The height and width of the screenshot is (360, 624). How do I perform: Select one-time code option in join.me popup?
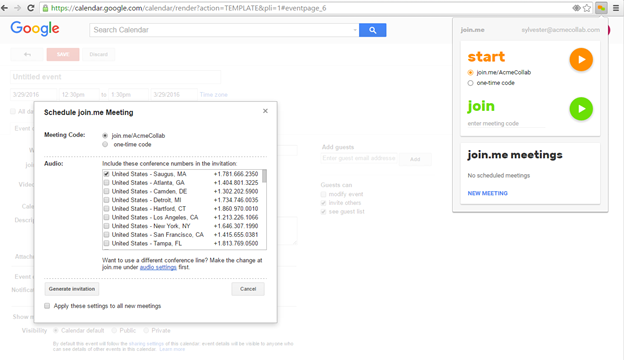point(470,83)
